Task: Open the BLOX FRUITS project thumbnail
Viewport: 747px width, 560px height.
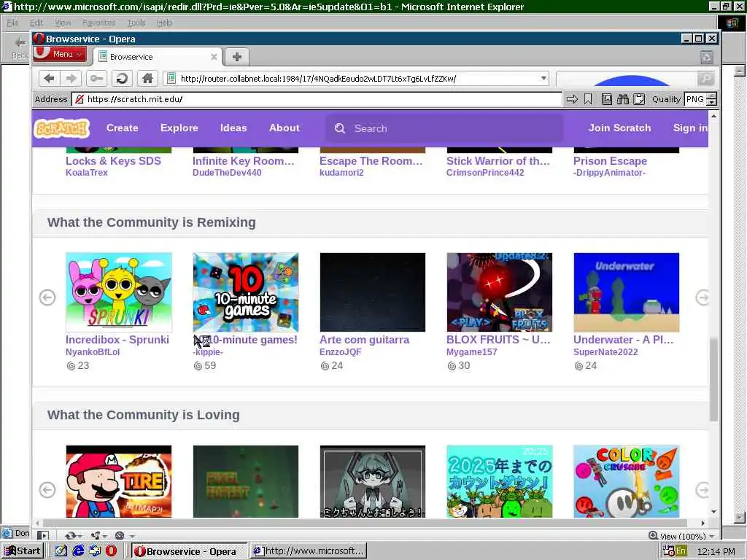Action: coord(499,292)
